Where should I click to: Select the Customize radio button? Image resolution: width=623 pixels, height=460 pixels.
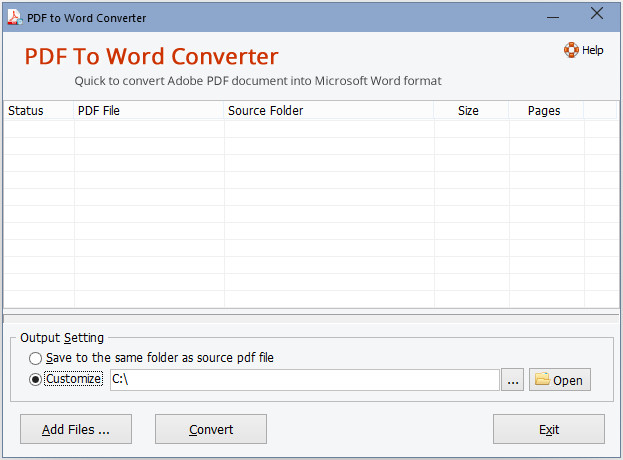tap(35, 379)
